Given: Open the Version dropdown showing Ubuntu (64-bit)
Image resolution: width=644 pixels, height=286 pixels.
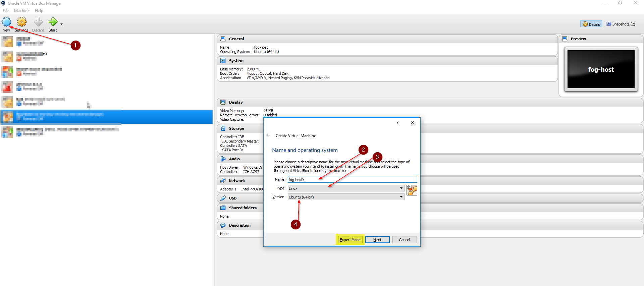Looking at the screenshot, I should (x=346, y=197).
